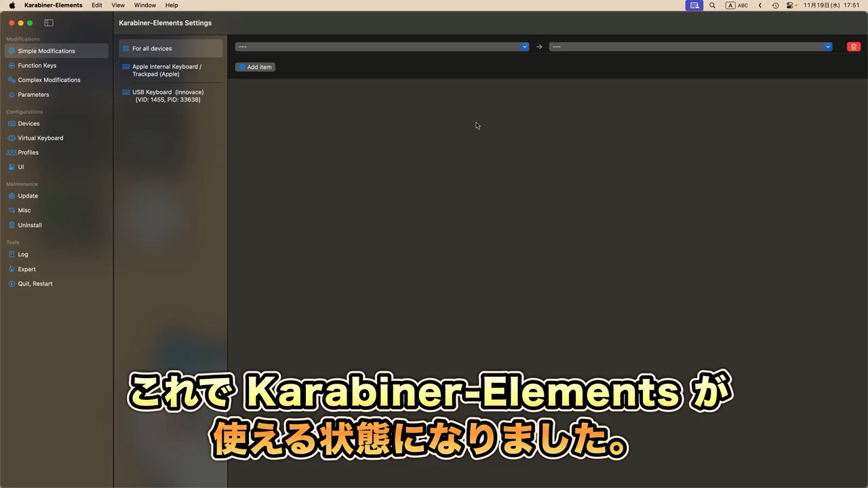The image size is (868, 488).
Task: Select Quit, Restart in sidebar
Action: 35,284
